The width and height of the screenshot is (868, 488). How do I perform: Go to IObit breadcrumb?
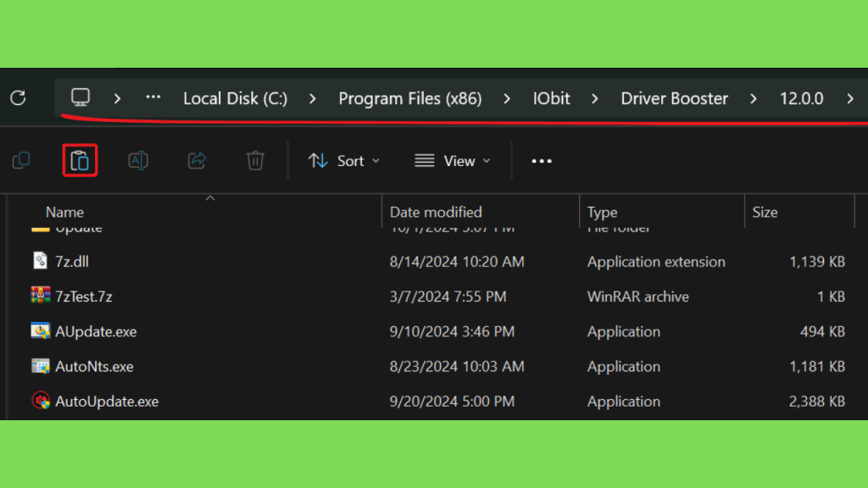point(551,98)
